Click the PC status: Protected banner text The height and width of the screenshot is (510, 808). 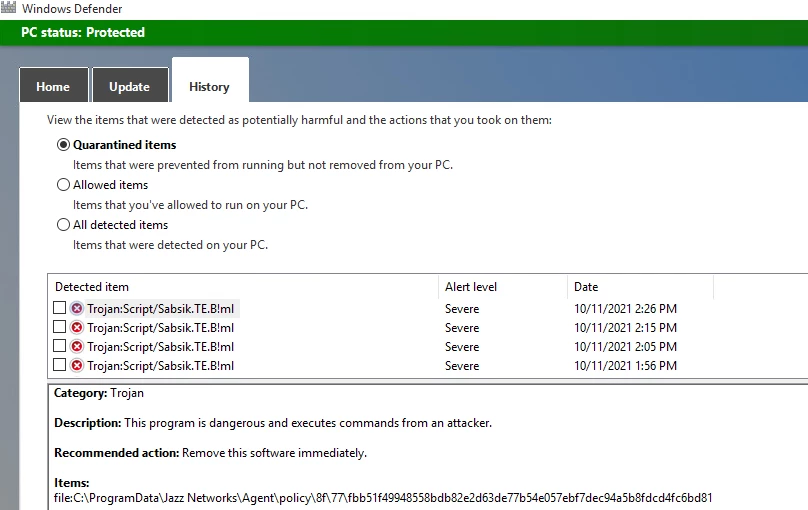point(83,32)
